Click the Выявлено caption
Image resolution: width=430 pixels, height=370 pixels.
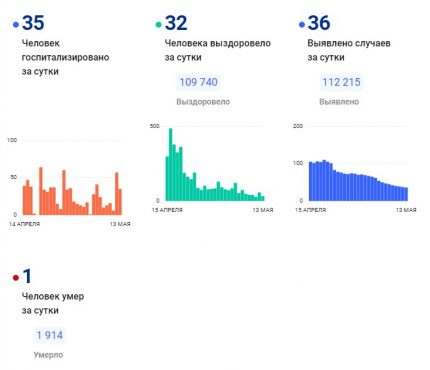[339, 102]
